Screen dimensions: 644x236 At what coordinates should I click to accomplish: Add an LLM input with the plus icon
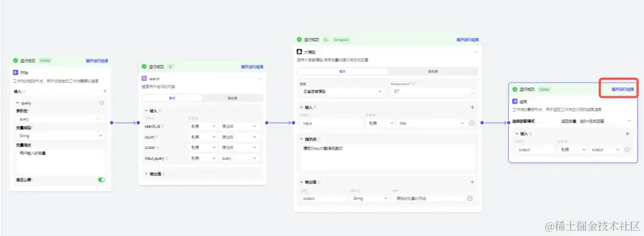(x=472, y=107)
